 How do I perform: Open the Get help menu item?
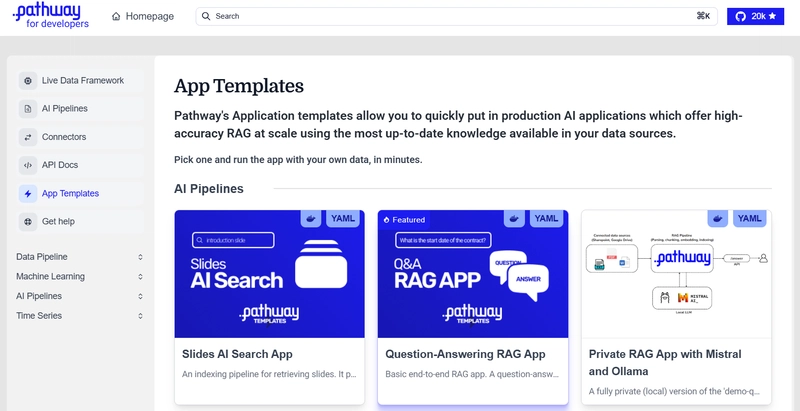81,222
